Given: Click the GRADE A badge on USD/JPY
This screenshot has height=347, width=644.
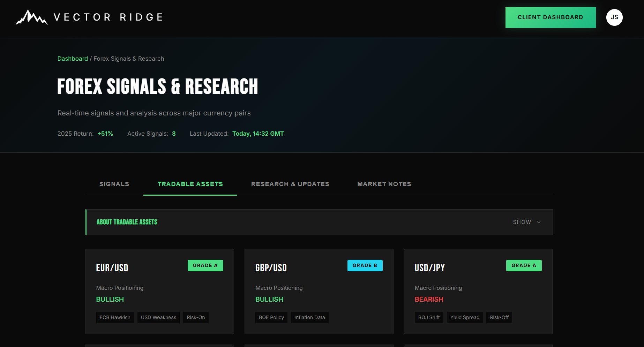Looking at the screenshot, I should point(524,265).
